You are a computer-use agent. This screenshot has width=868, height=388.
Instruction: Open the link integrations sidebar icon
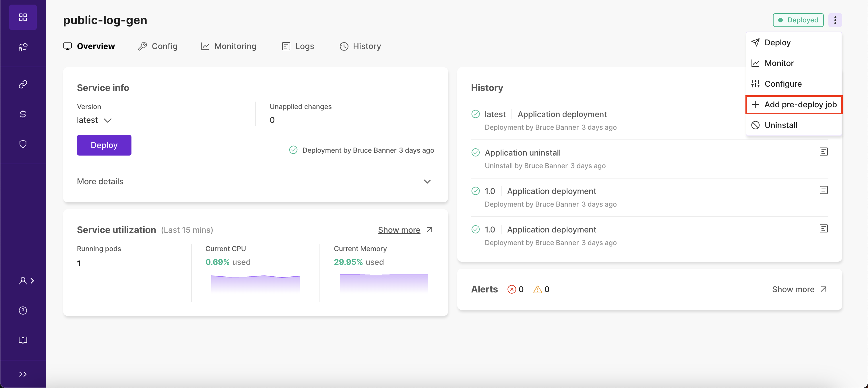click(x=23, y=84)
